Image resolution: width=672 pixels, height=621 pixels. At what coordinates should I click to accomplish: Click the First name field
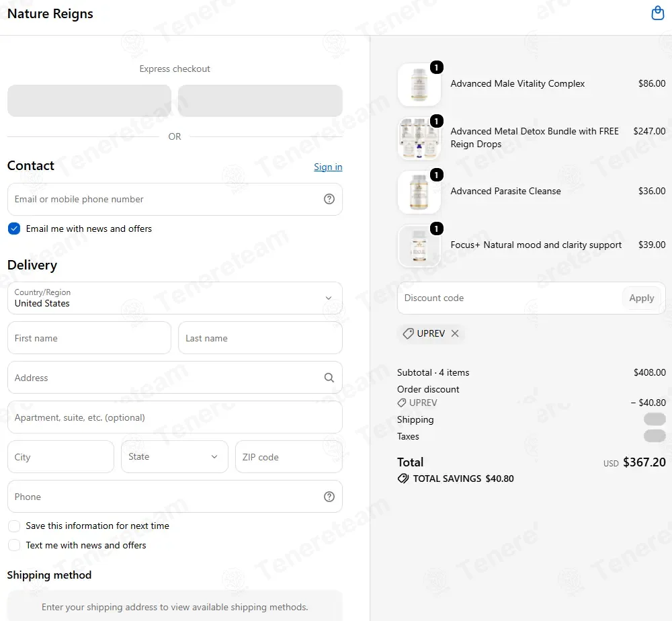89,338
